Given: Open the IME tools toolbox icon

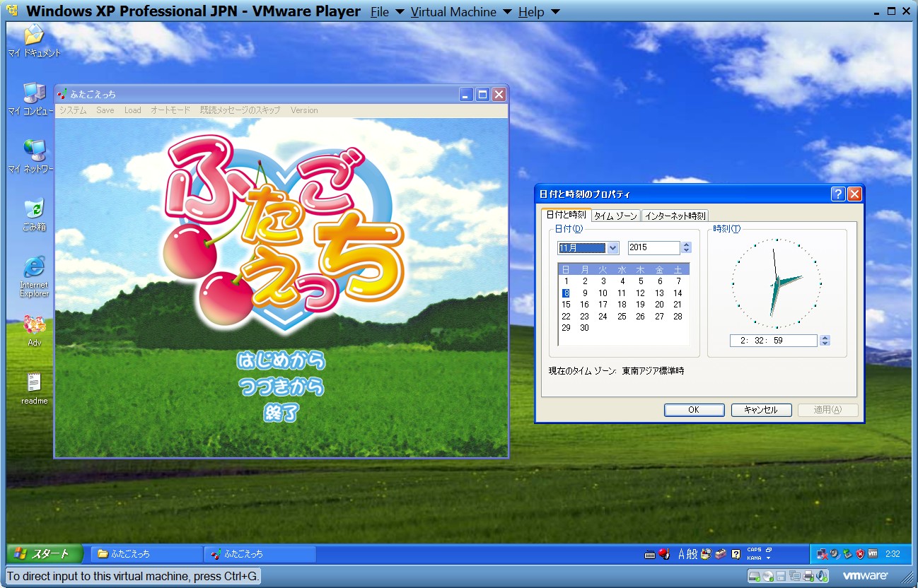Looking at the screenshot, I should pyautogui.click(x=720, y=554).
